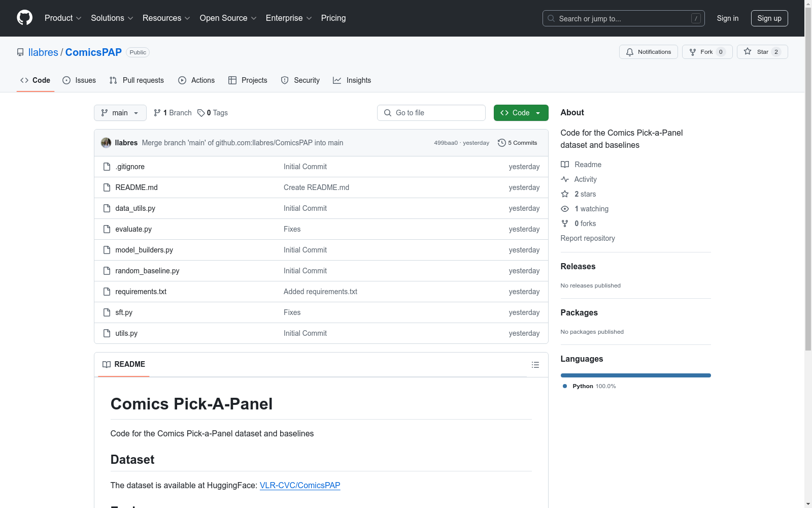The width and height of the screenshot is (812, 508).
Task: Click the search magnifier icon in header
Action: (x=551, y=18)
